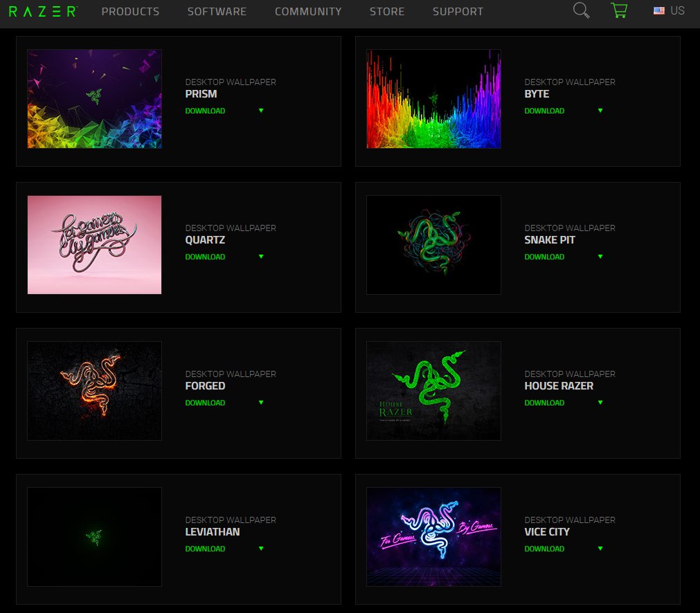Click the VICE CITY title text

[x=547, y=532]
